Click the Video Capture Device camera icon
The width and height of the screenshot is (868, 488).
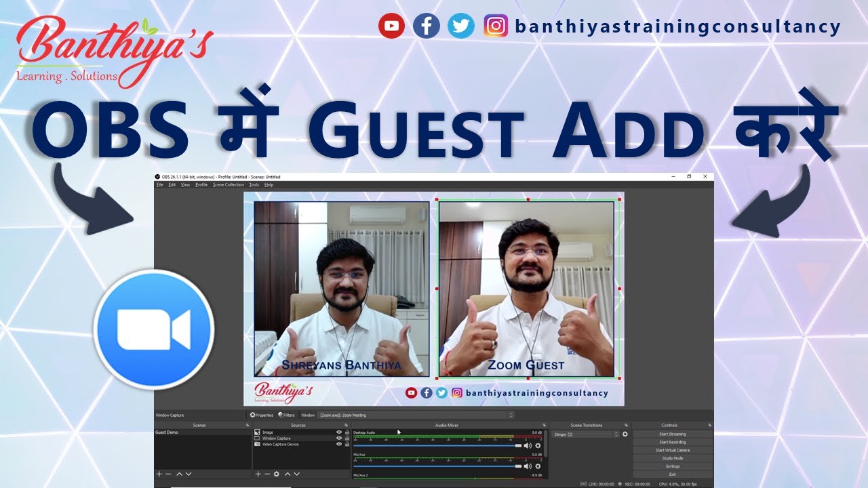(258, 444)
